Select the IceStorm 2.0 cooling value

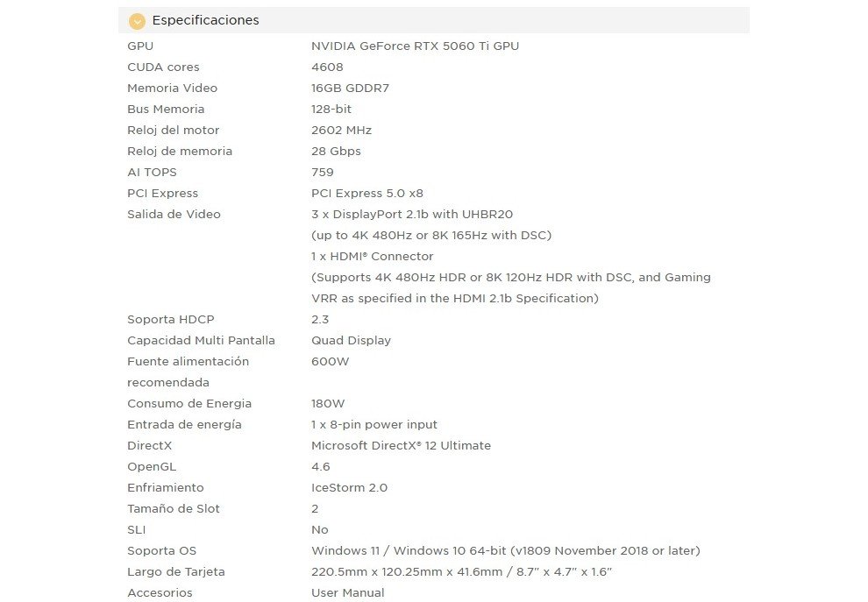pos(349,487)
